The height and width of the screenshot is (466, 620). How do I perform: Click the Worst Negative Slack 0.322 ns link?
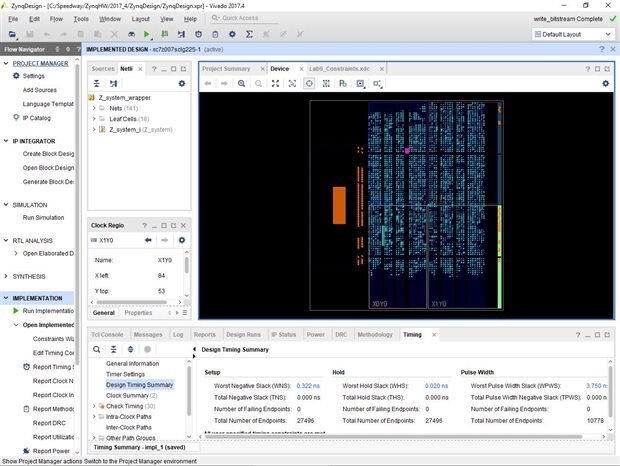(308, 385)
